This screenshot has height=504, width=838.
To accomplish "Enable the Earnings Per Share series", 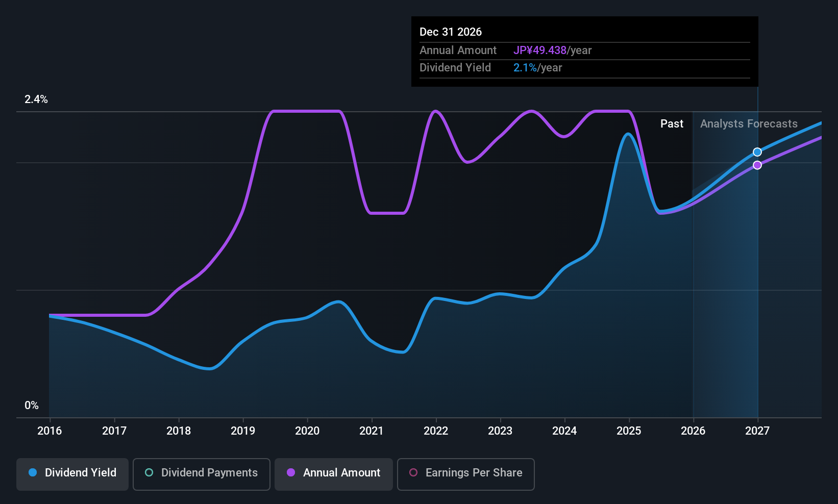I will click(466, 474).
